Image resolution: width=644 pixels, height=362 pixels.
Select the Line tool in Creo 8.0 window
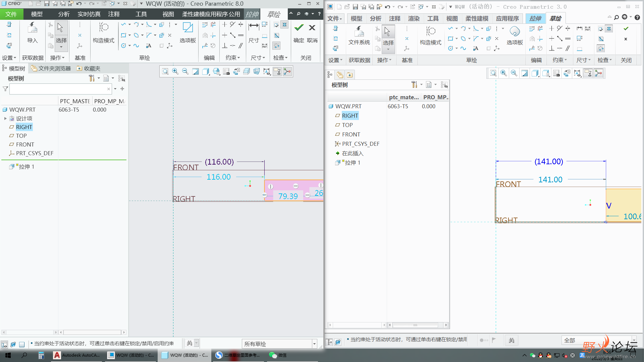click(x=123, y=24)
